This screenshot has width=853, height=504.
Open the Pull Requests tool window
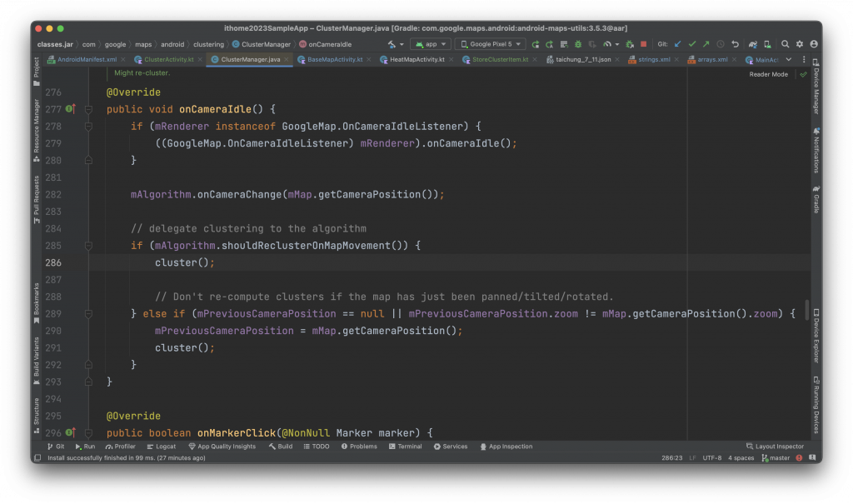click(37, 199)
